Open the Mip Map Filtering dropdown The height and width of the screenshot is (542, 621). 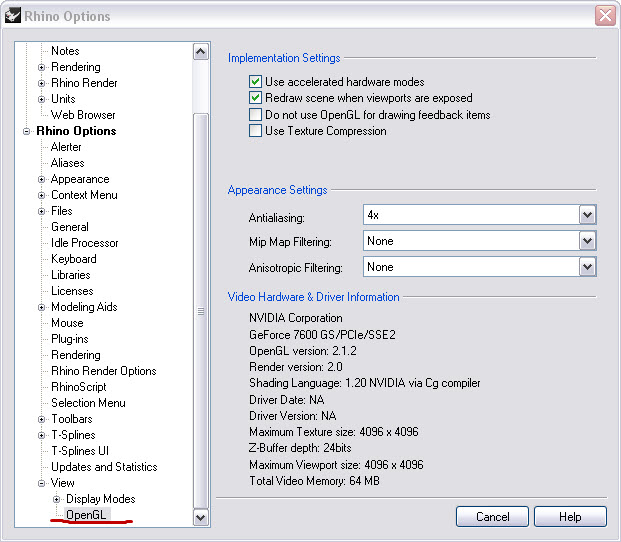click(x=587, y=241)
